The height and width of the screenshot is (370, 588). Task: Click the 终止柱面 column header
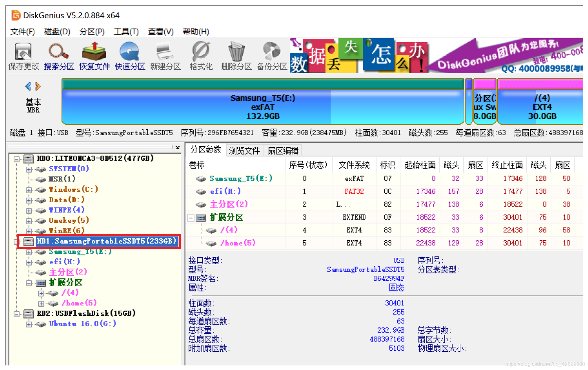pyautogui.click(x=507, y=165)
